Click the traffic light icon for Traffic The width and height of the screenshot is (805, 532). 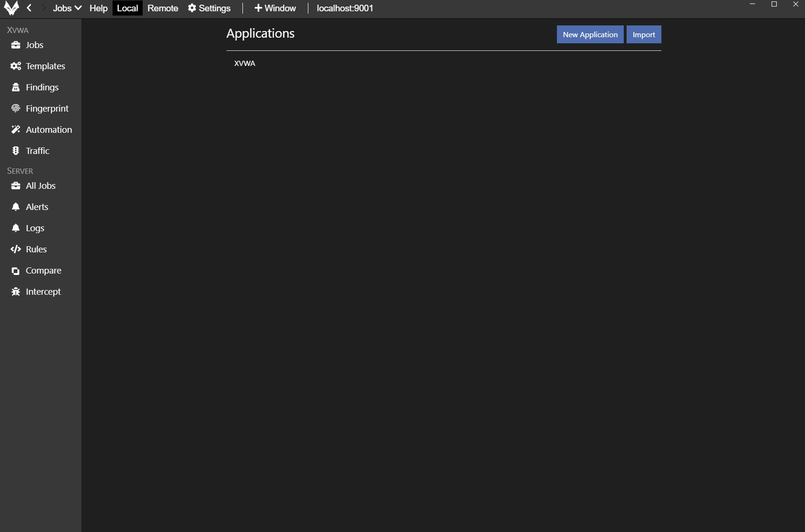[16, 151]
